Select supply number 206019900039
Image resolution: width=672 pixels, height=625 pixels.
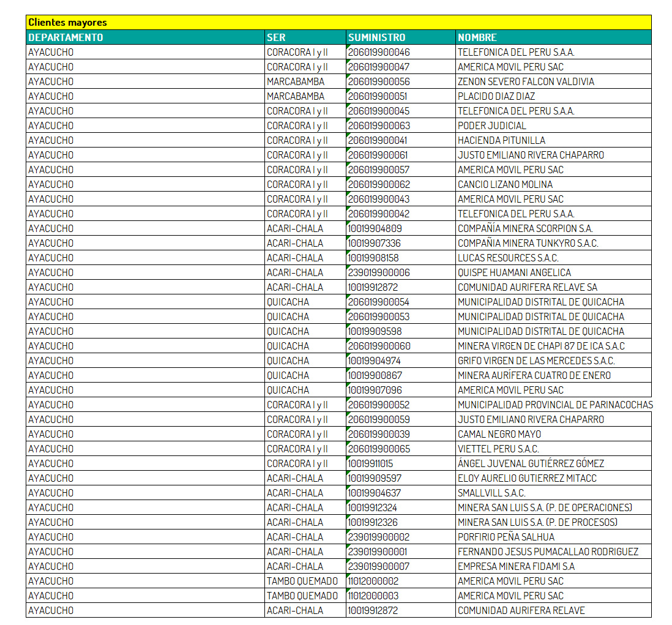click(401, 434)
